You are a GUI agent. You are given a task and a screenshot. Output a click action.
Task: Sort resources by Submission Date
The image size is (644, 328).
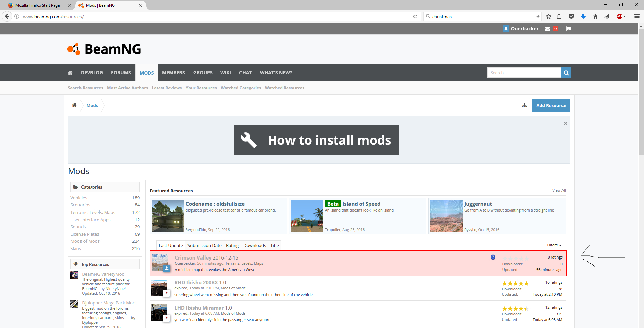[205, 245]
